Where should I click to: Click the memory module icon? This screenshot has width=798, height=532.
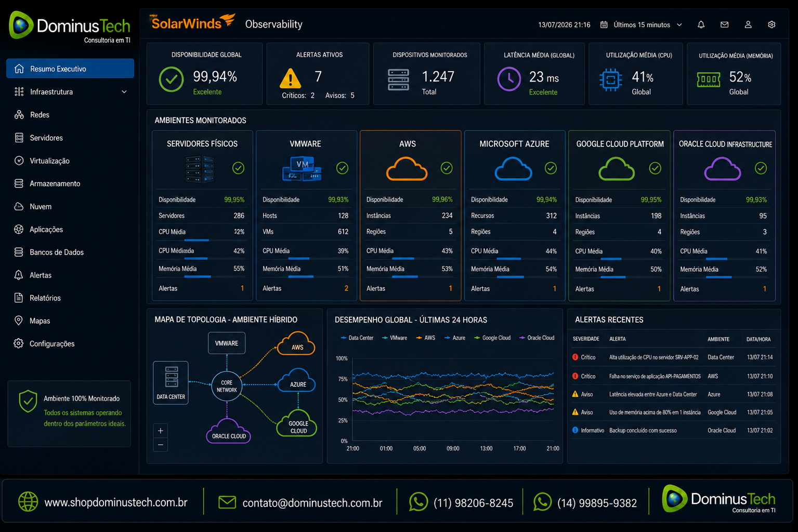(x=709, y=80)
